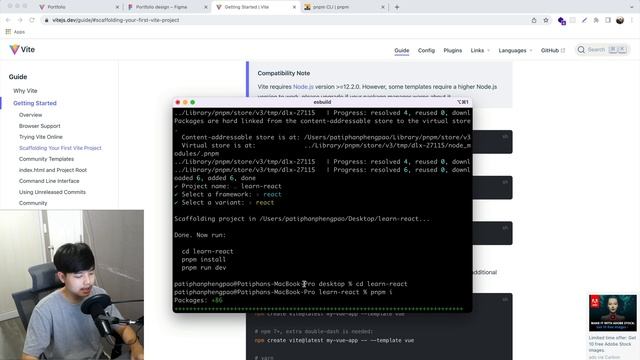The image size is (640, 360).
Task: Close the Portfolio design – Figma tab
Action: pos(206,7)
